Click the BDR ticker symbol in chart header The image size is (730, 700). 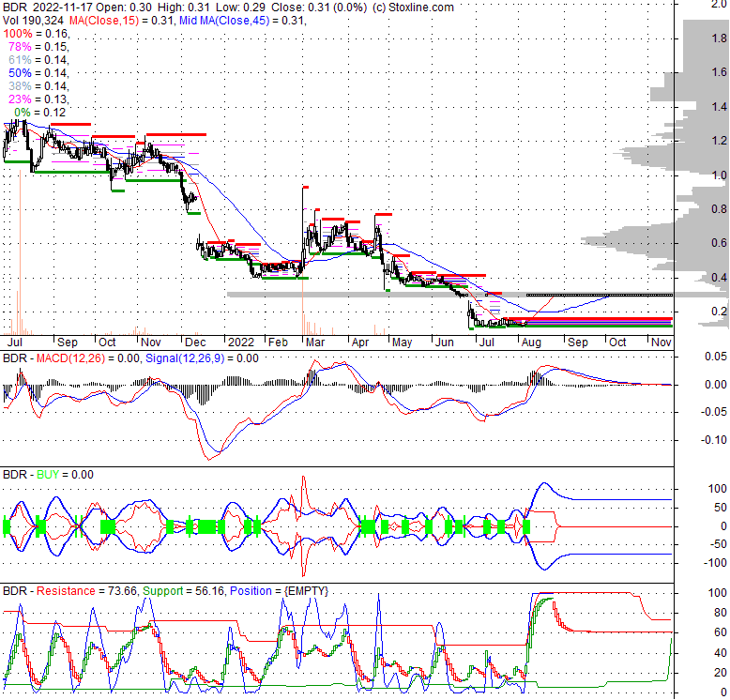[x=15, y=8]
